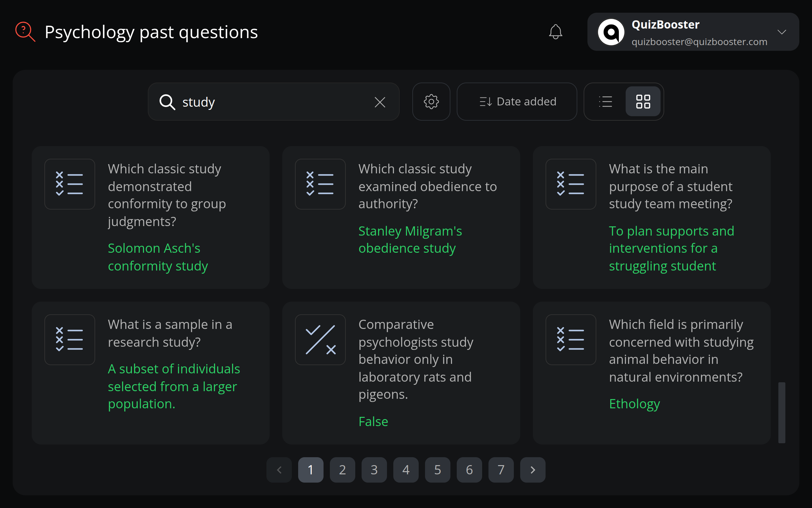The width and height of the screenshot is (812, 508).
Task: Click multiple-choice icon on Asch conformity card
Action: [70, 184]
